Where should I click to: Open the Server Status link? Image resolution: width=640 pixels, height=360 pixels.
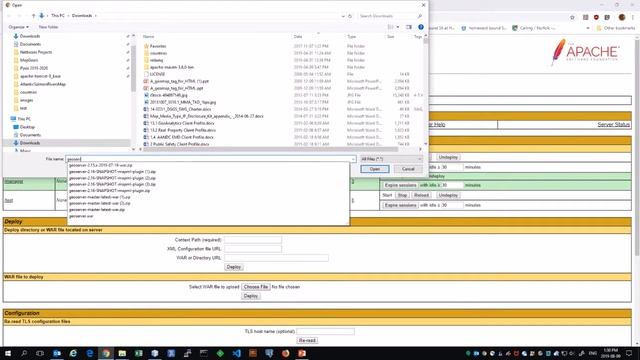click(x=613, y=124)
